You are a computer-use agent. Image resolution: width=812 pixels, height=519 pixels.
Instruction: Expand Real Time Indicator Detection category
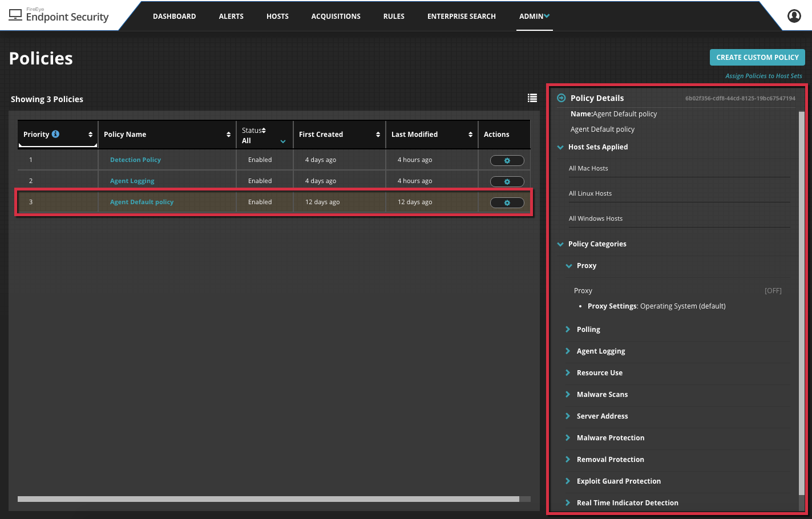[568, 502]
